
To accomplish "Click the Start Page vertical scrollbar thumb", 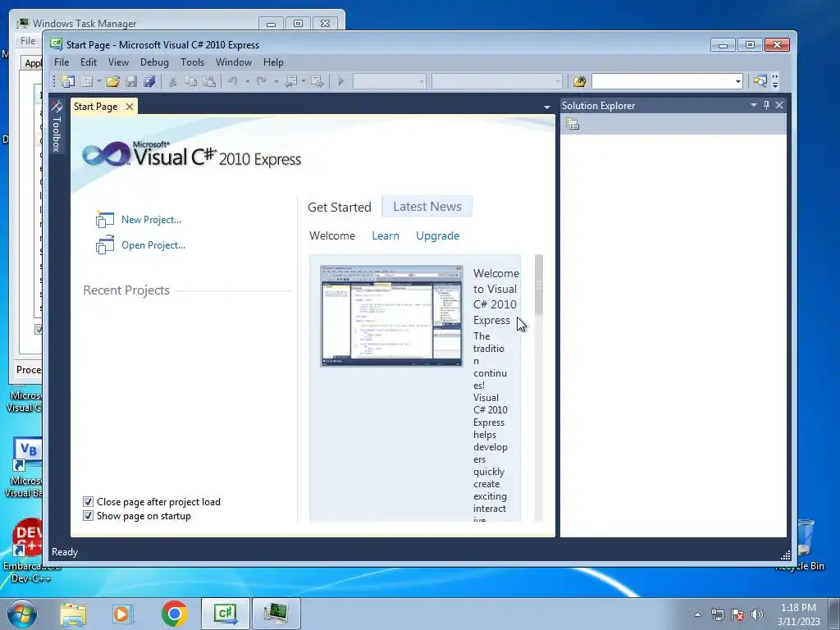I will click(x=539, y=285).
